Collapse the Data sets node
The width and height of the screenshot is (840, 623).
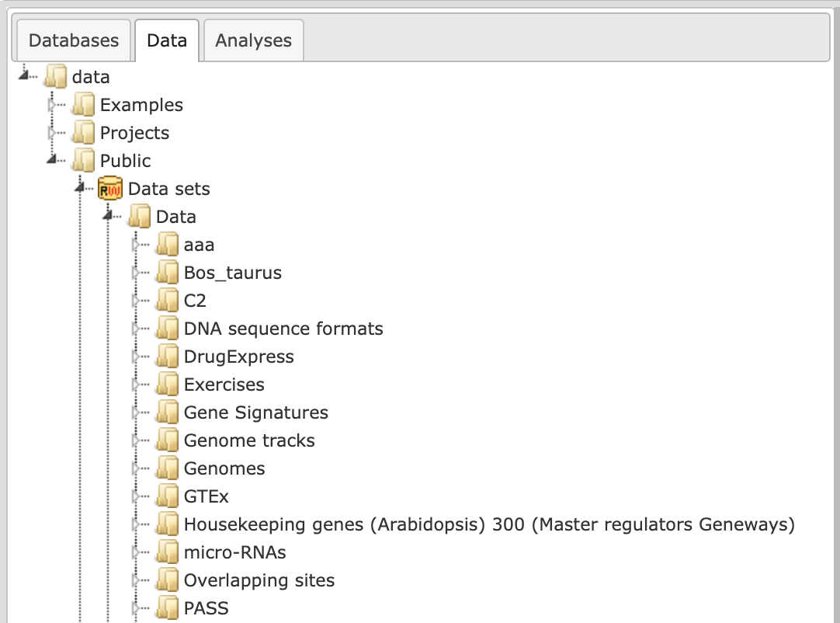pyautogui.click(x=81, y=187)
